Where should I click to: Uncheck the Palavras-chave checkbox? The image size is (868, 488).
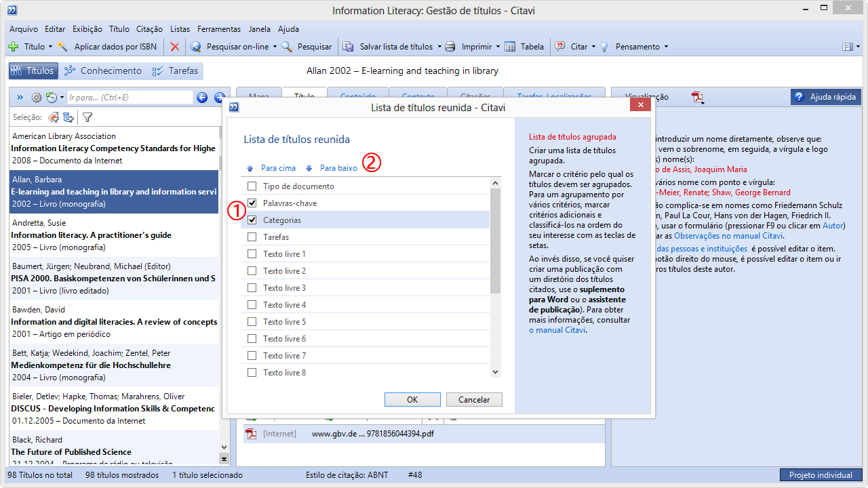coord(252,203)
